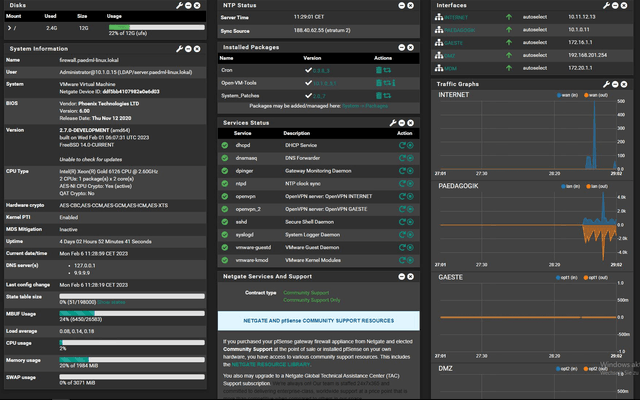Collapse the System Information widget
The width and height of the screenshot is (640, 400).
tap(188, 49)
